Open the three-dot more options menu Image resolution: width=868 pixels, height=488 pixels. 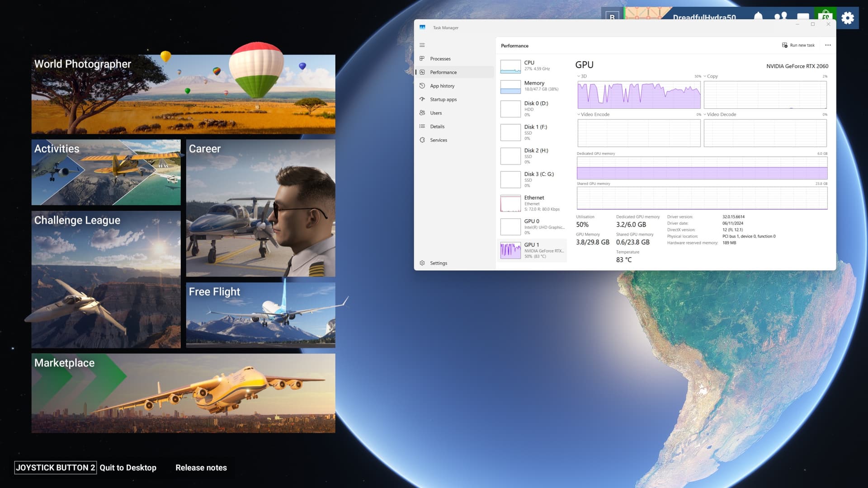point(828,45)
